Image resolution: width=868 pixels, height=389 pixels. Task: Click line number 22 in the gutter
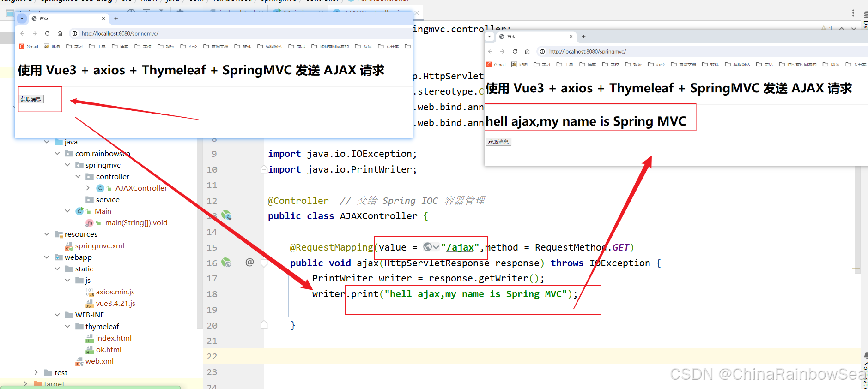212,356
